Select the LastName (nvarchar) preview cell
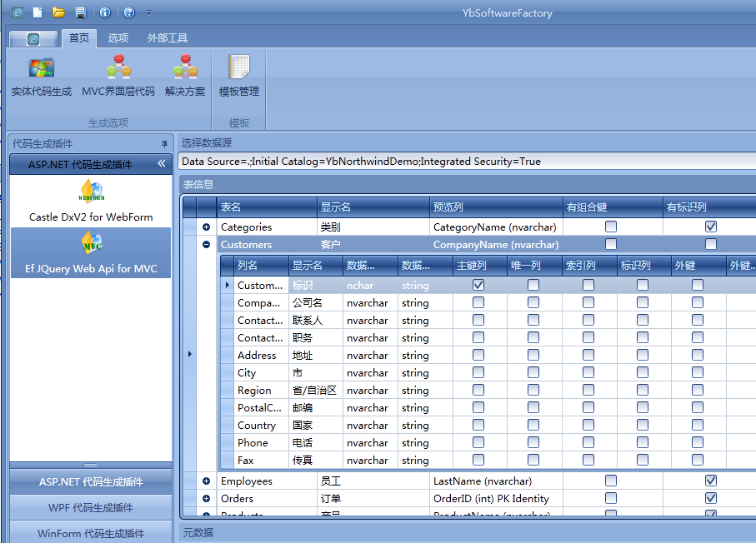756x543 pixels. (x=496, y=481)
